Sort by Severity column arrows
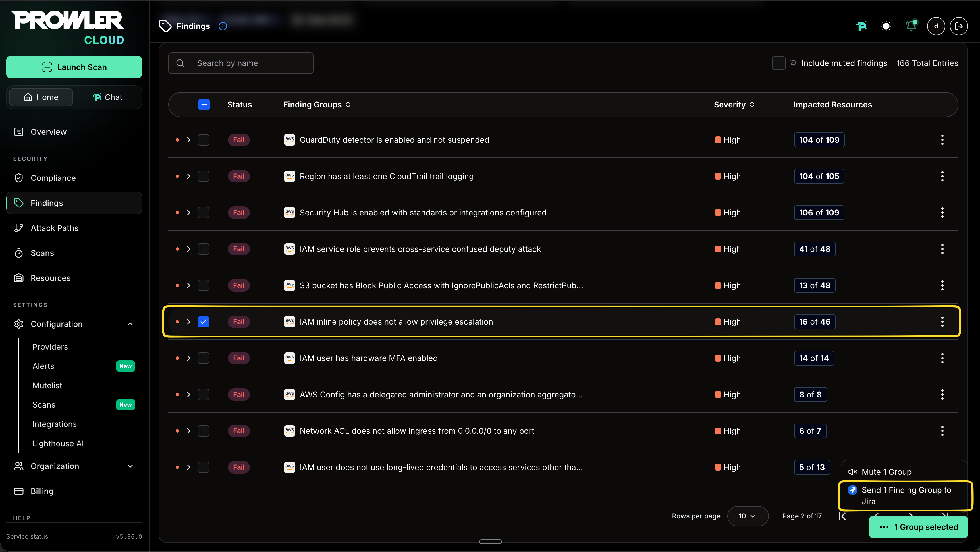This screenshot has height=552, width=980. point(752,105)
